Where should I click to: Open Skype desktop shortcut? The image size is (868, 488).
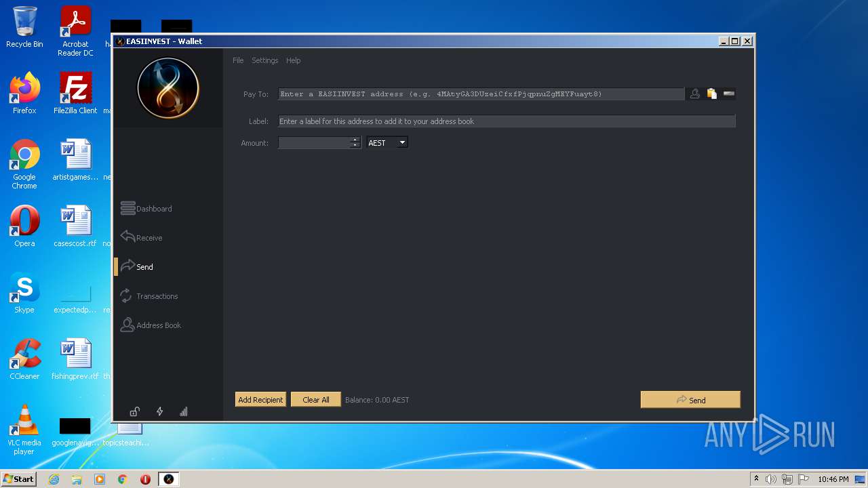(24, 293)
